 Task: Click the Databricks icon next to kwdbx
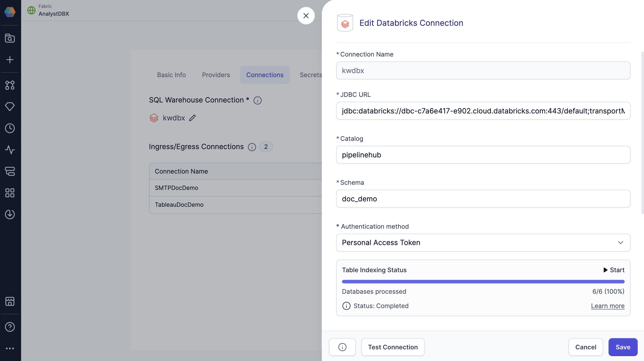tap(154, 118)
